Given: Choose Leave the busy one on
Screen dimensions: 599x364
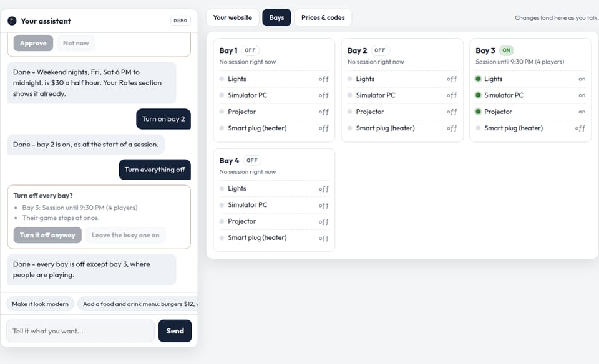Looking at the screenshot, I should (125, 235).
